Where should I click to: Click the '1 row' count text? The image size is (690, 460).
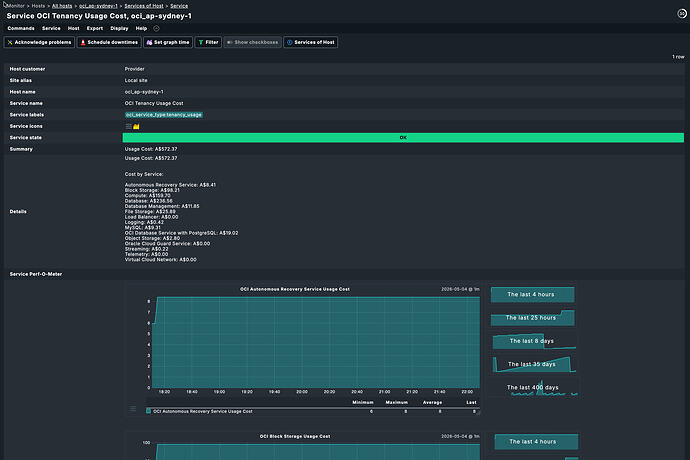pyautogui.click(x=678, y=57)
